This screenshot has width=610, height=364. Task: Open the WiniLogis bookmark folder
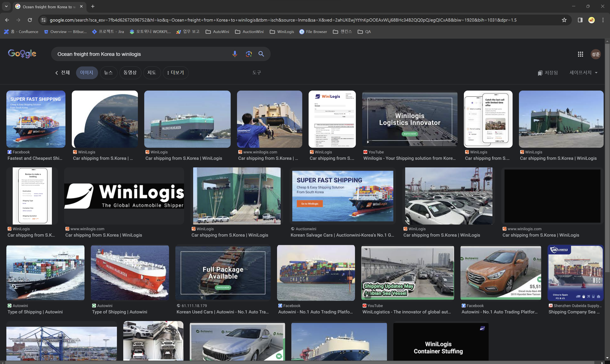tap(282, 32)
